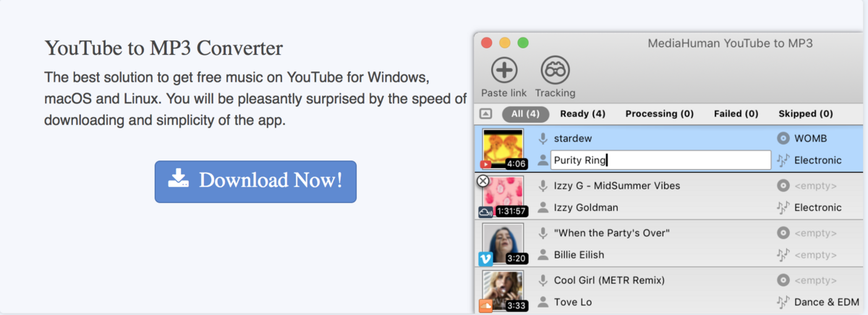Select the All (4) tab
This screenshot has width=868, height=315.
pos(525,114)
